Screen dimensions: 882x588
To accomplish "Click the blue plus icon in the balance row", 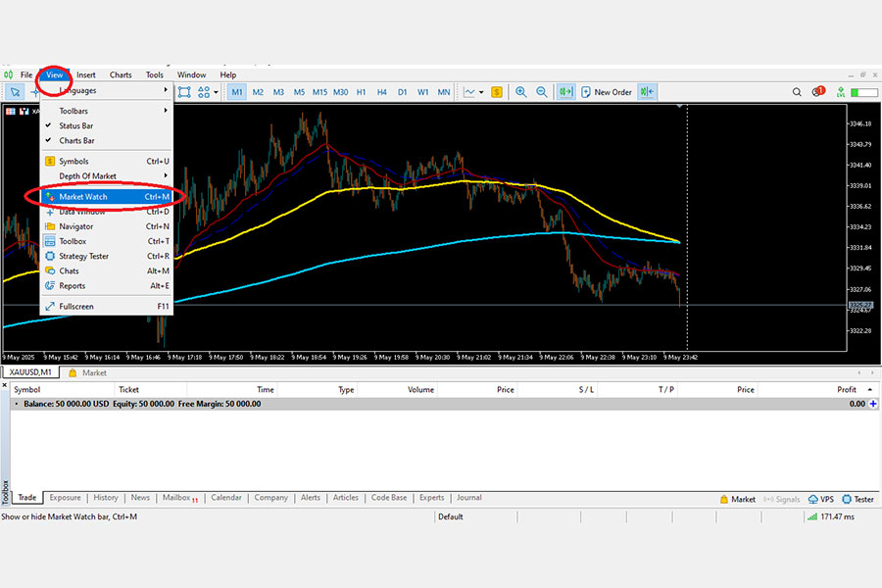I will coord(873,404).
